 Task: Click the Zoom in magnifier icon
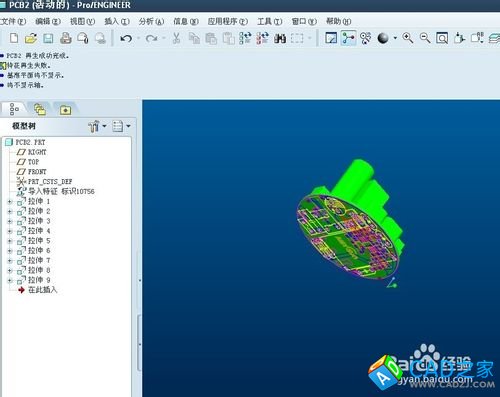[x=408, y=38]
